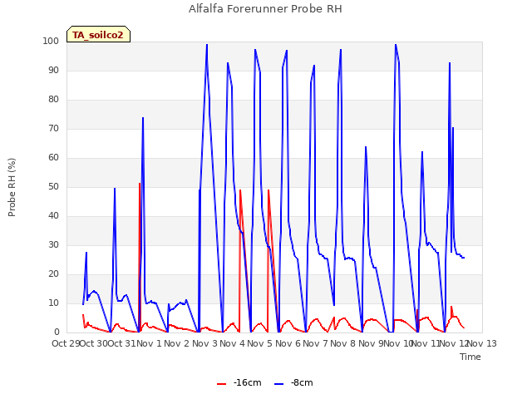Click the Time axis label

[470, 357]
